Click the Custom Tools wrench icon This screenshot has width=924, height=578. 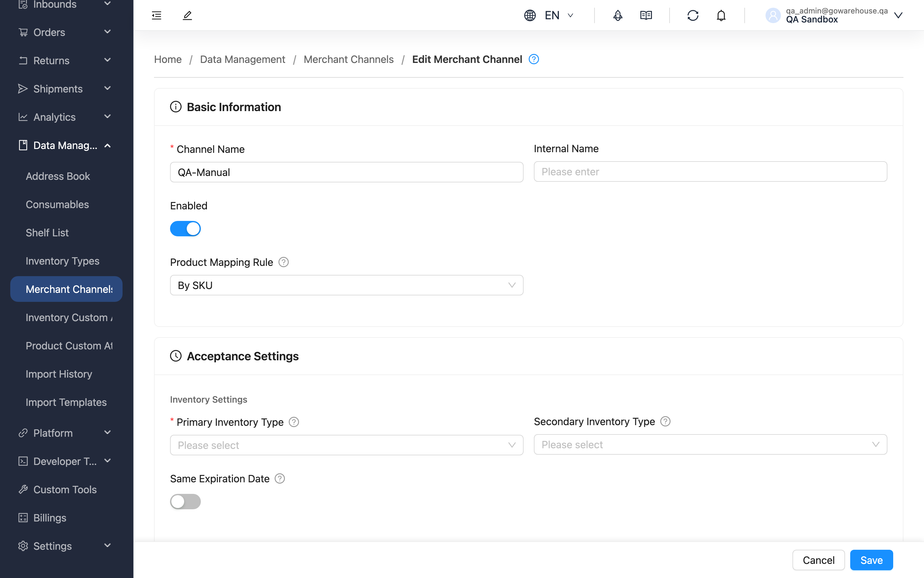pyautogui.click(x=23, y=489)
